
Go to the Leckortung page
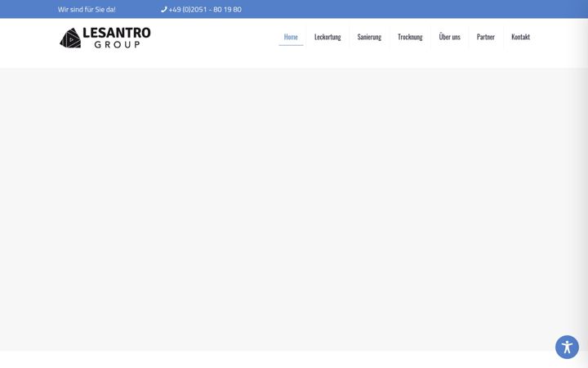(x=327, y=37)
